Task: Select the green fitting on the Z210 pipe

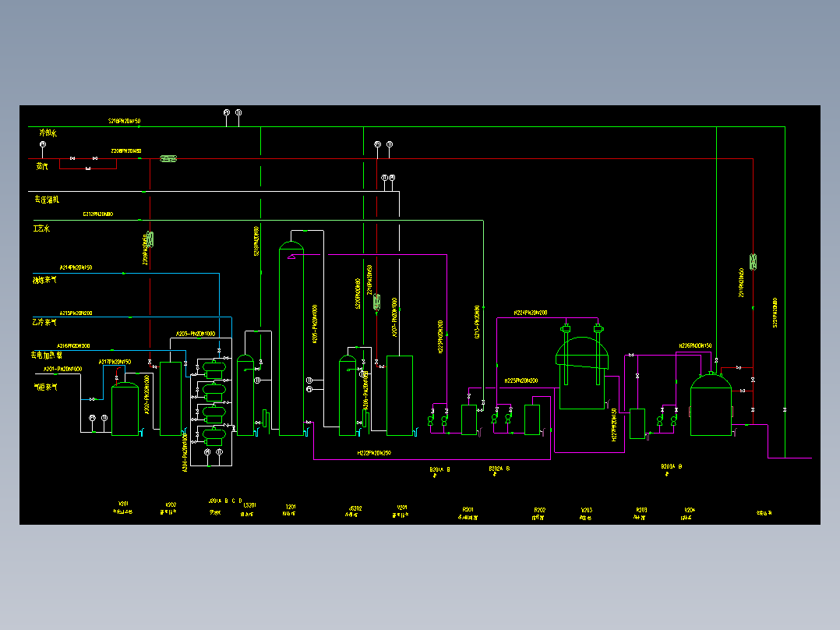Action: pos(376,302)
